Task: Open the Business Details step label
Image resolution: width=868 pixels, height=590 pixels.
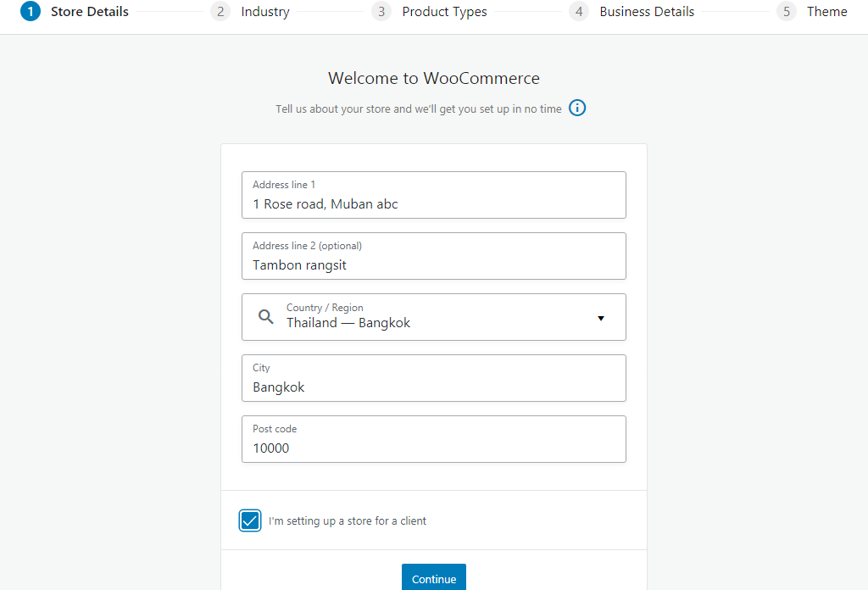Action: pos(647,12)
